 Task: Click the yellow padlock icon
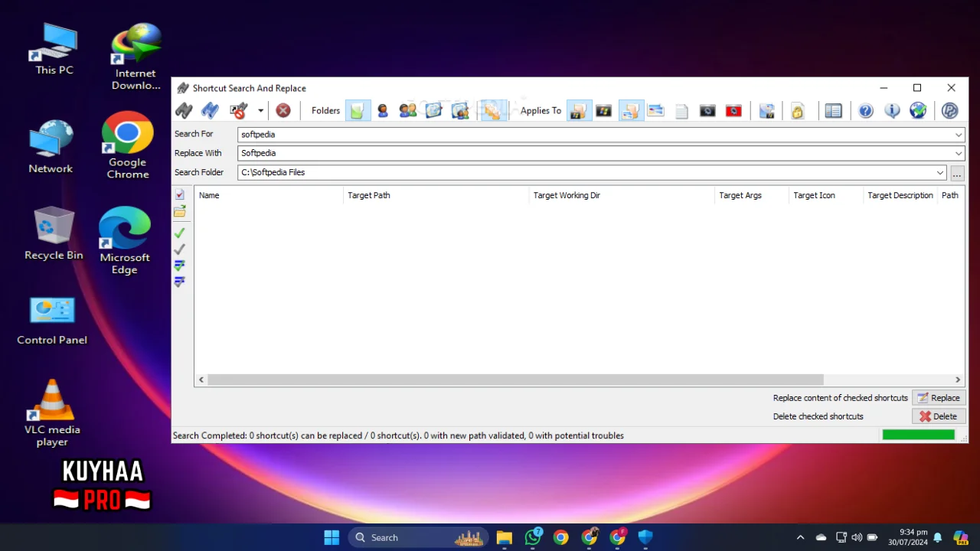[x=798, y=111]
